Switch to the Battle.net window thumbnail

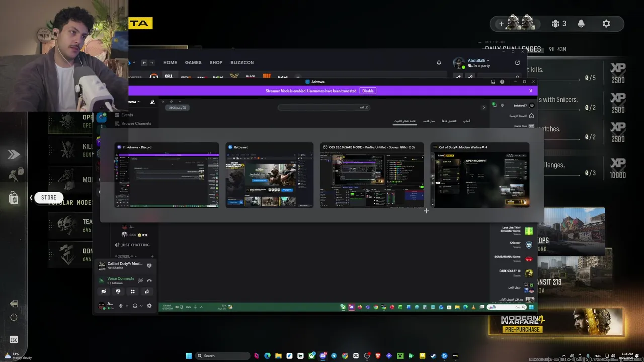[270, 175]
